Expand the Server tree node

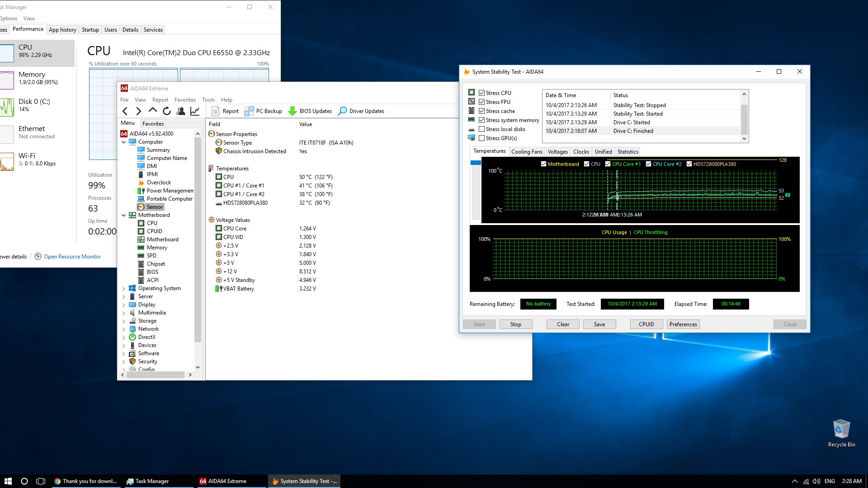click(124, 296)
